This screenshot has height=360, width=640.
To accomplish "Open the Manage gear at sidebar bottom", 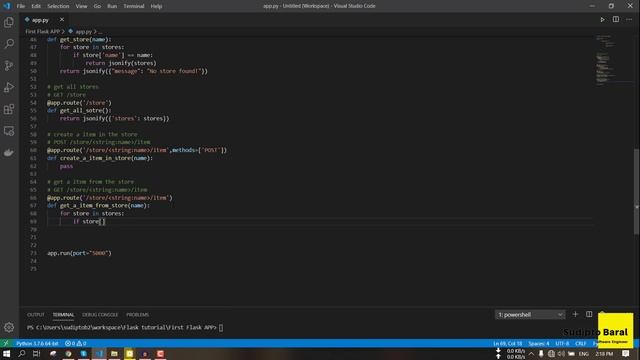I will coord(9,327).
